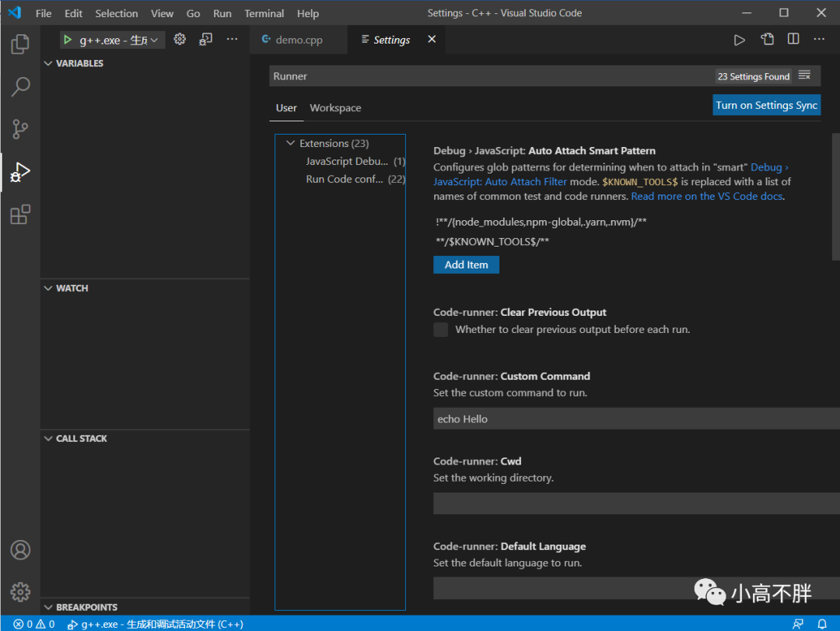Select the Settings editor tab
840x631 pixels.
click(x=391, y=40)
